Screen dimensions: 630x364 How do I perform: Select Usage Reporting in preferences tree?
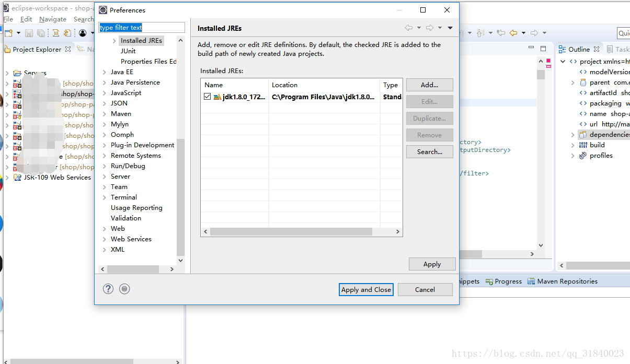tap(136, 207)
